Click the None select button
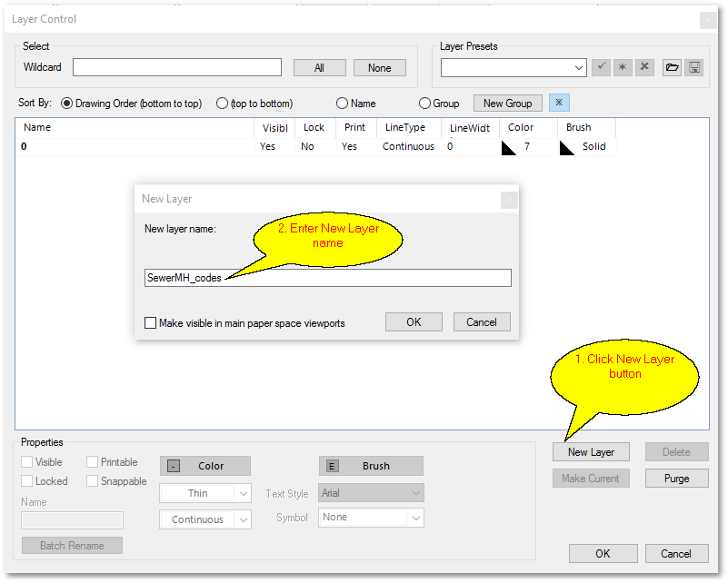The width and height of the screenshot is (728, 583). [x=380, y=68]
